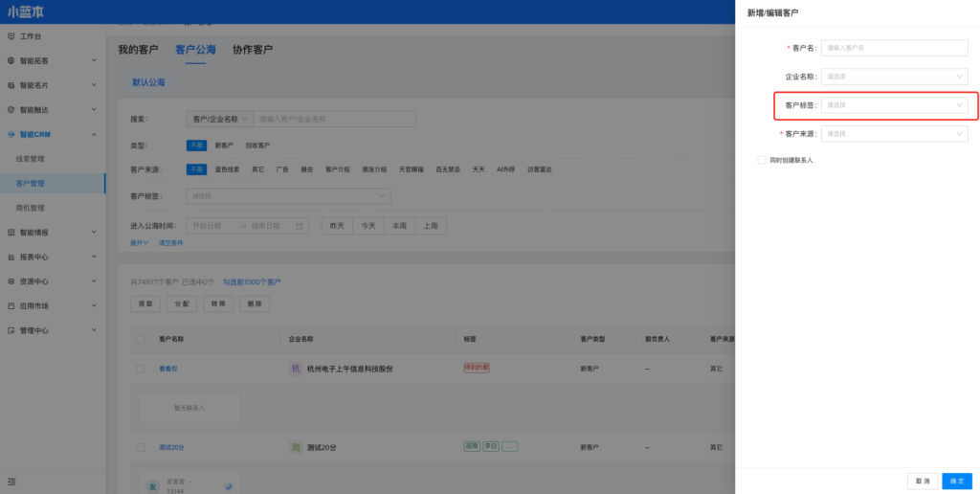Click the 报表中心 chart icon
980x494 pixels.
coord(11,257)
